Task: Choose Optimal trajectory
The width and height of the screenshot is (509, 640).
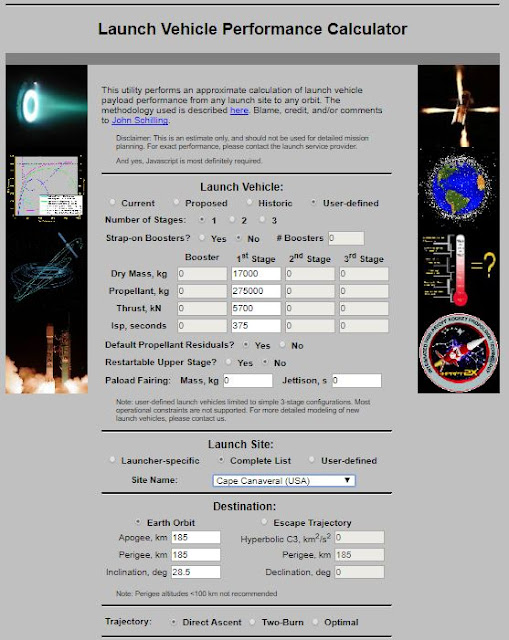Action: point(315,622)
